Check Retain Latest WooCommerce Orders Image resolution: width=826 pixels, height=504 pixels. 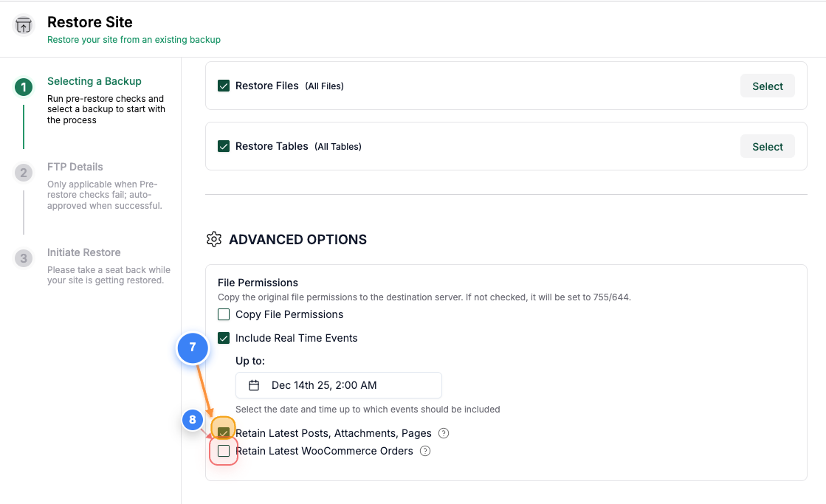[223, 450]
